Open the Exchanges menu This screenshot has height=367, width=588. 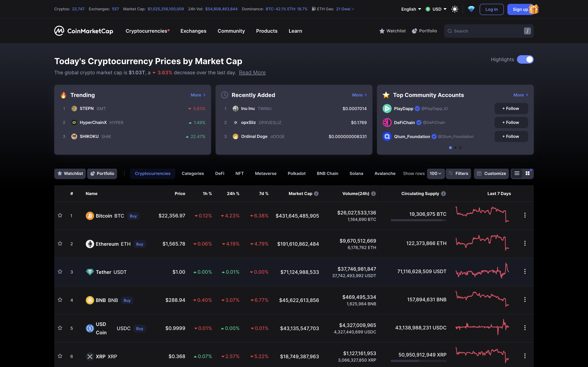193,31
